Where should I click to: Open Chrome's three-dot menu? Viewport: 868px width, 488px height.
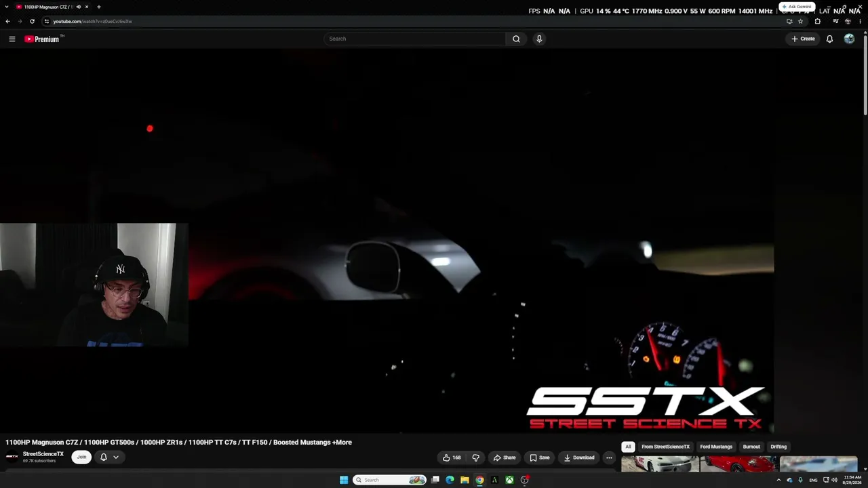click(x=860, y=21)
